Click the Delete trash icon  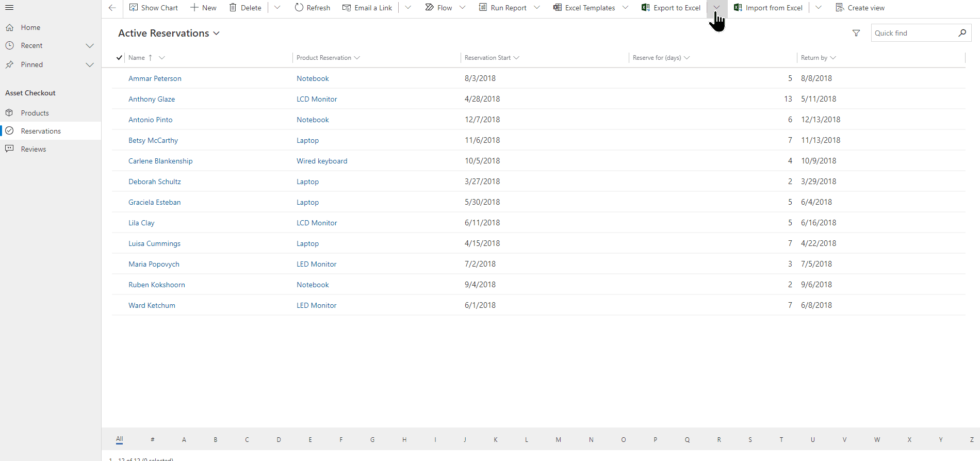(x=233, y=8)
